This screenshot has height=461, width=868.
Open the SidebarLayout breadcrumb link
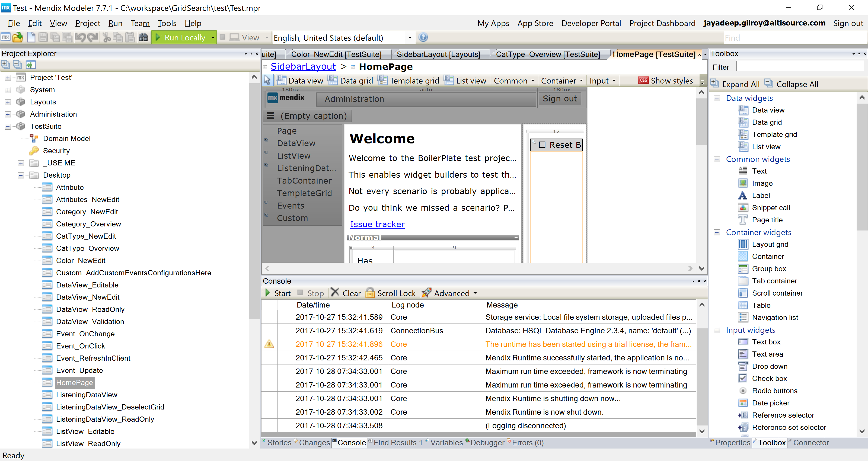(x=303, y=67)
